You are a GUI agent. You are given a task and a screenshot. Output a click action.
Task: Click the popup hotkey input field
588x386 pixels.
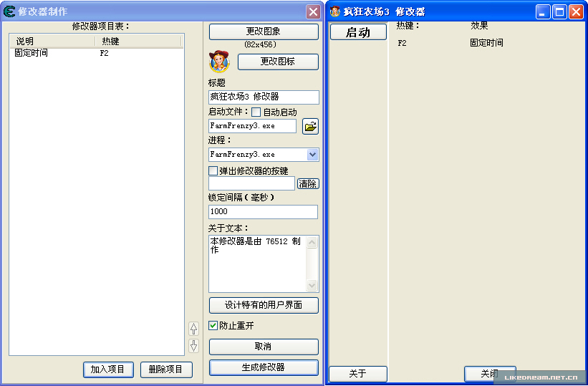(251, 183)
